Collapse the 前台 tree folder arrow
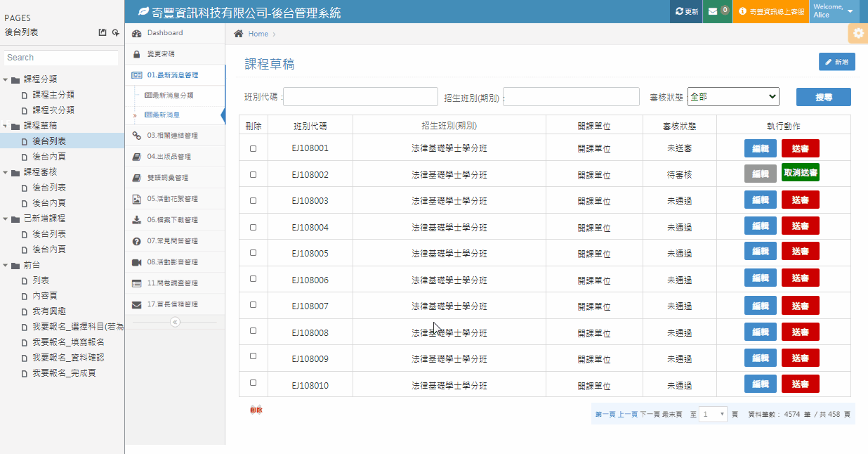Screen dimensions: 868x454 tap(6, 265)
